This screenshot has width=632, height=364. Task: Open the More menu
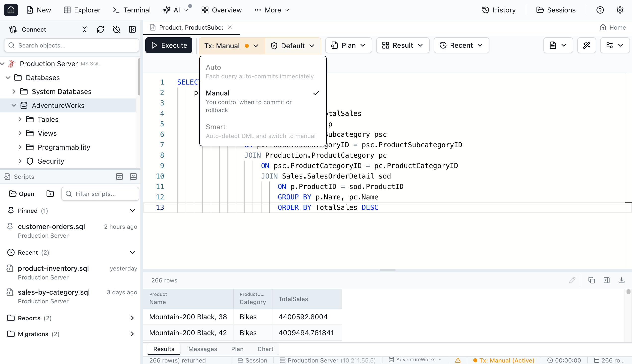click(272, 10)
